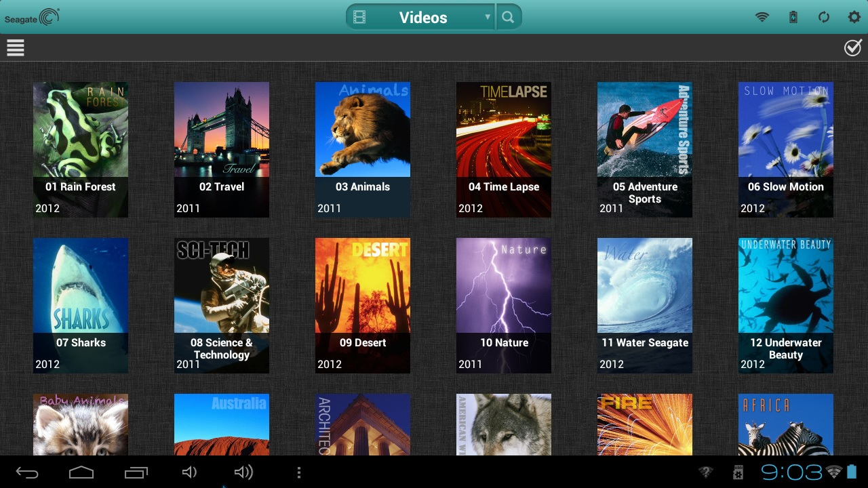The image size is (868, 488).
Task: Open the 02 Travel video
Action: [x=222, y=150]
